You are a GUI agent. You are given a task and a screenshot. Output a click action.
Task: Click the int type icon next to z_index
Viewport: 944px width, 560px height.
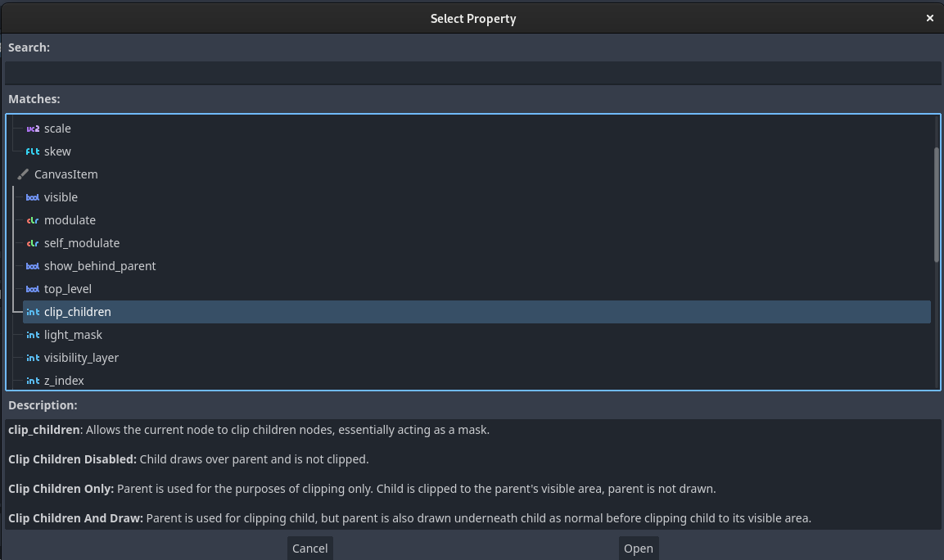33,381
